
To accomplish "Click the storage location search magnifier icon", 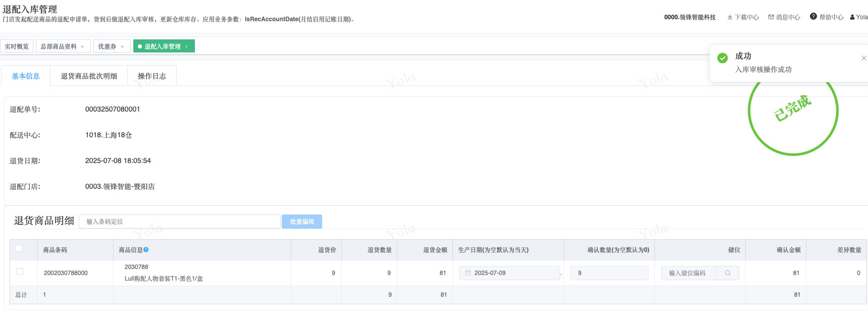I will [728, 273].
